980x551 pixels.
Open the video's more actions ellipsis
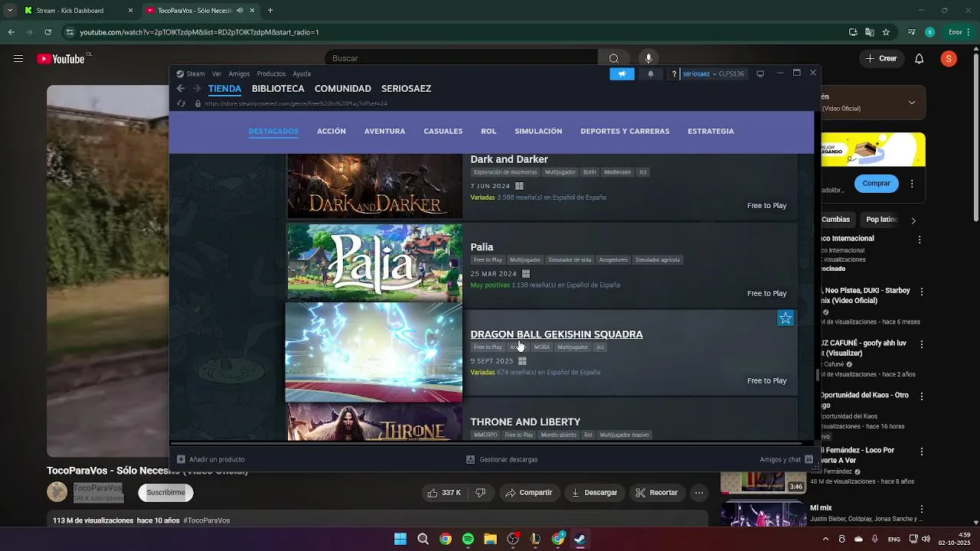coord(699,493)
